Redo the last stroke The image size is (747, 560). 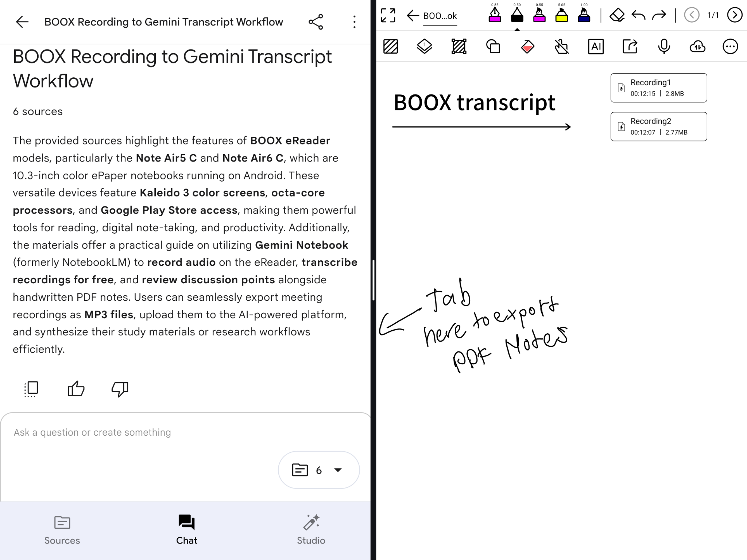tap(659, 15)
